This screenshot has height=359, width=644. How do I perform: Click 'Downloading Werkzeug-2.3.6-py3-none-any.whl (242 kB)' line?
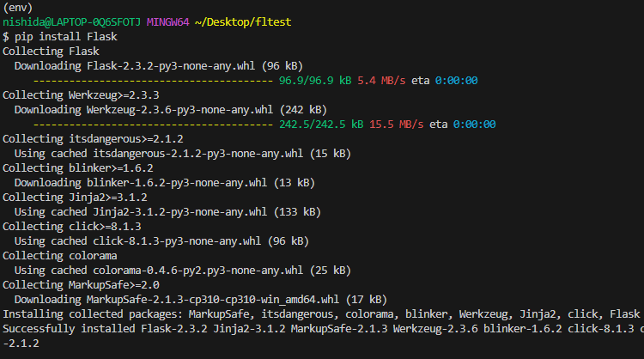point(171,110)
